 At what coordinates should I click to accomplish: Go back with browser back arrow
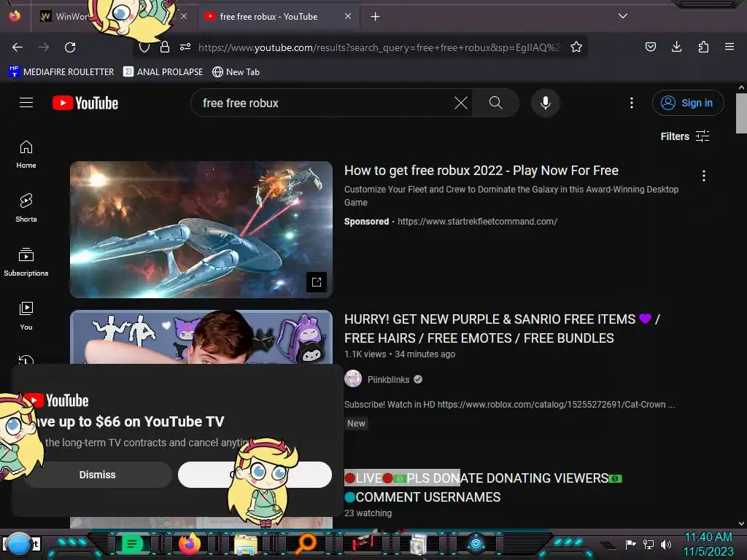(18, 47)
